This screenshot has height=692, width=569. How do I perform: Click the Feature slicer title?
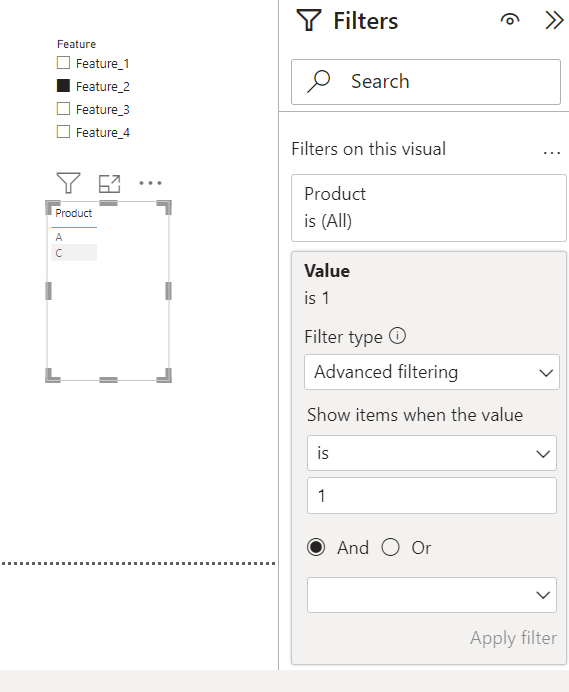[x=76, y=44]
